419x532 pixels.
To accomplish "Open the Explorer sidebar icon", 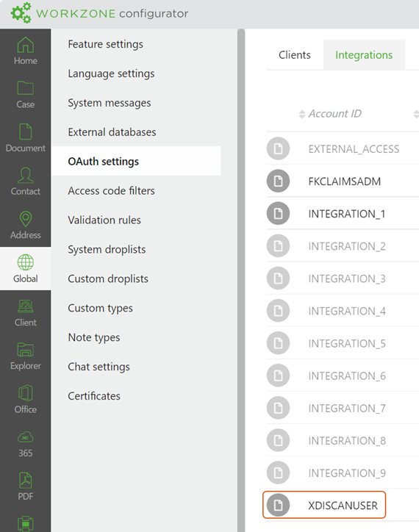I will click(x=26, y=350).
